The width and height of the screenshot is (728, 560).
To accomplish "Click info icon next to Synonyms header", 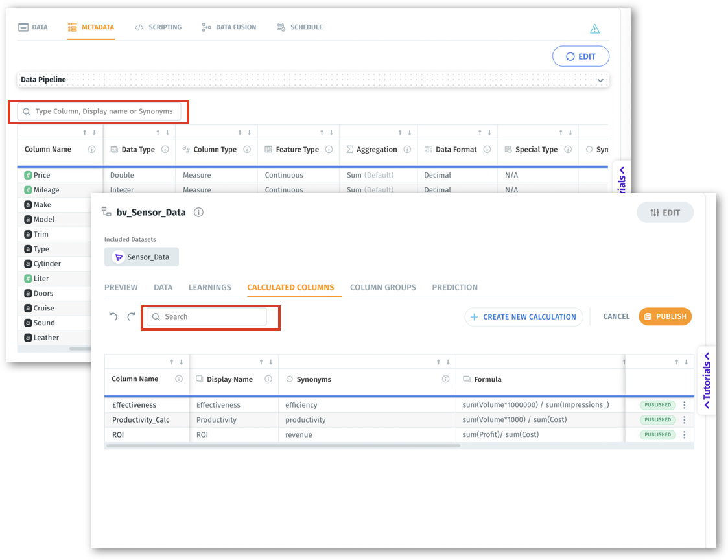I will point(445,379).
